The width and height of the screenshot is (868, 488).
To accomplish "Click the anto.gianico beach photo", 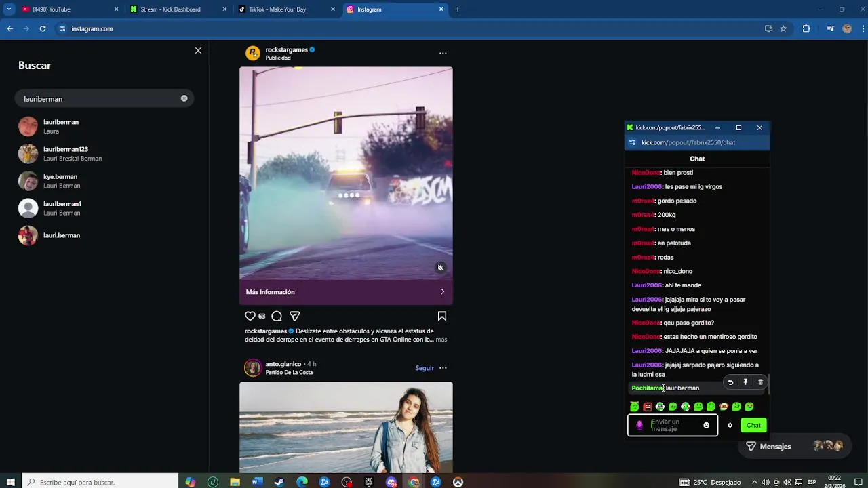I will (x=346, y=427).
